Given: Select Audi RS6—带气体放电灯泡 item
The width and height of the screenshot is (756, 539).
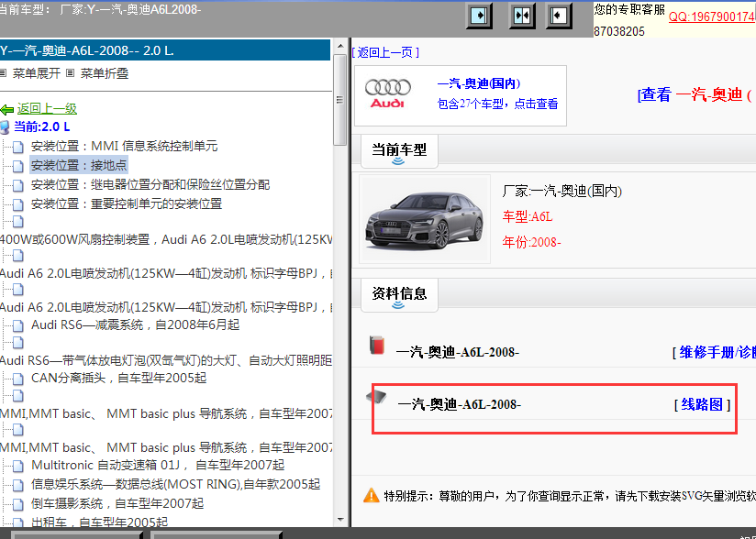Looking at the screenshot, I should [x=166, y=360].
